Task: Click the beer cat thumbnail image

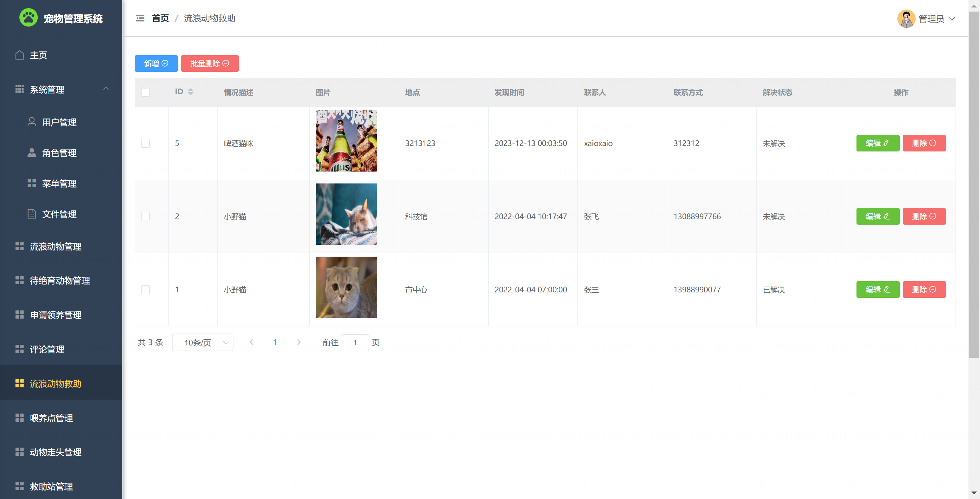Action: point(346,141)
